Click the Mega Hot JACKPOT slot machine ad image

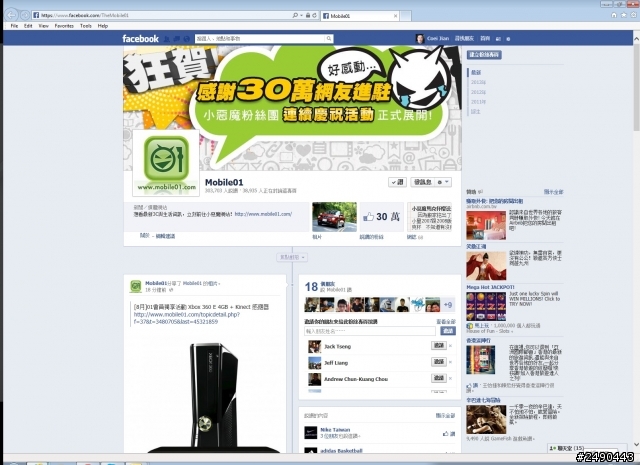tap(486, 306)
